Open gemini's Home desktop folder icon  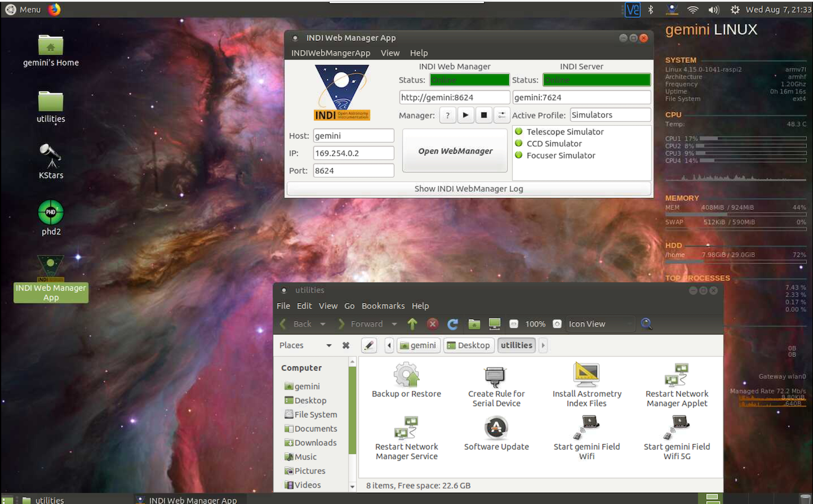(51, 50)
